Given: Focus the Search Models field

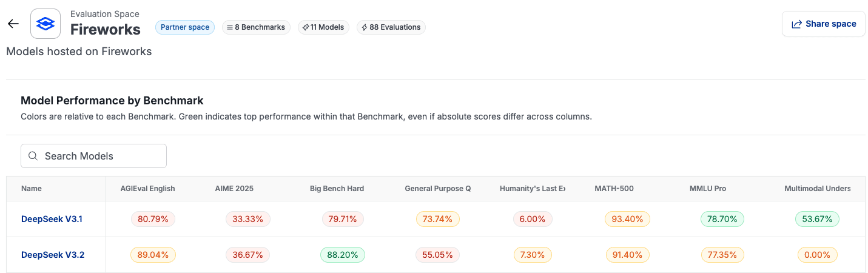Looking at the screenshot, I should (93, 156).
